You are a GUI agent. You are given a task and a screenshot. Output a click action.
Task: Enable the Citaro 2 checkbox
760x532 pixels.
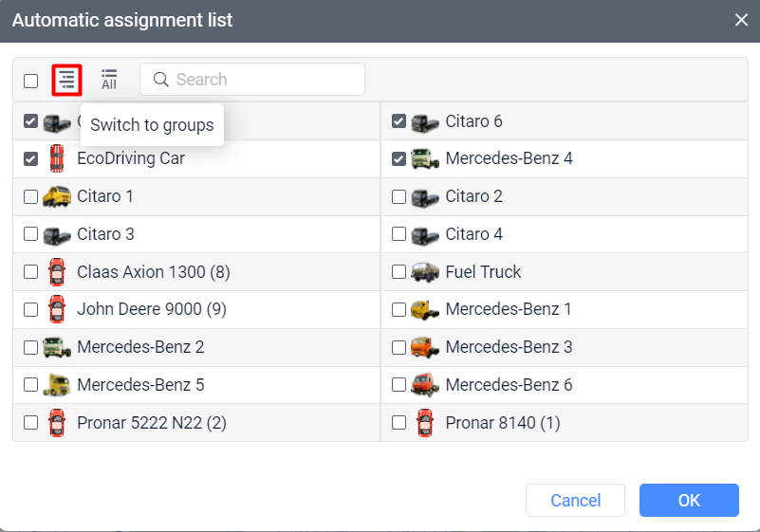point(399,196)
